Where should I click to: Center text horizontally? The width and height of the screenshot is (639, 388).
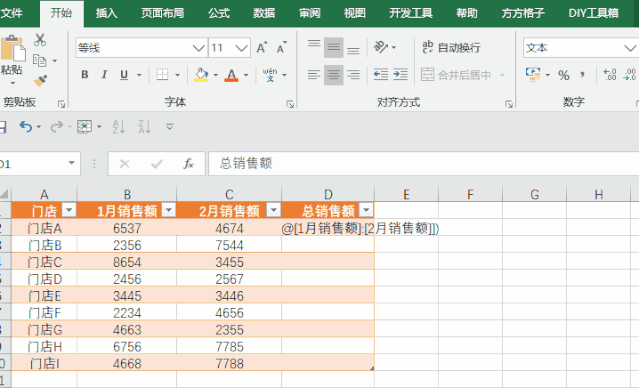pos(334,75)
